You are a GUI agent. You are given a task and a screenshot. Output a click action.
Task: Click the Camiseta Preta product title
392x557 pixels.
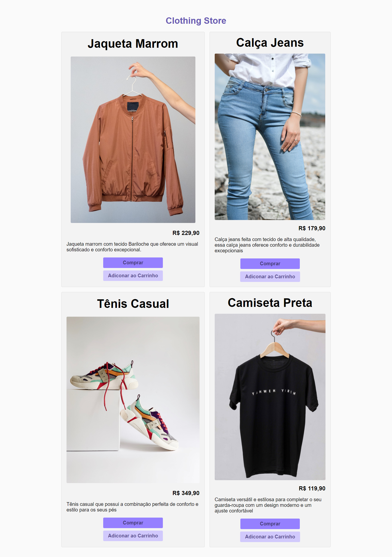[x=270, y=303]
